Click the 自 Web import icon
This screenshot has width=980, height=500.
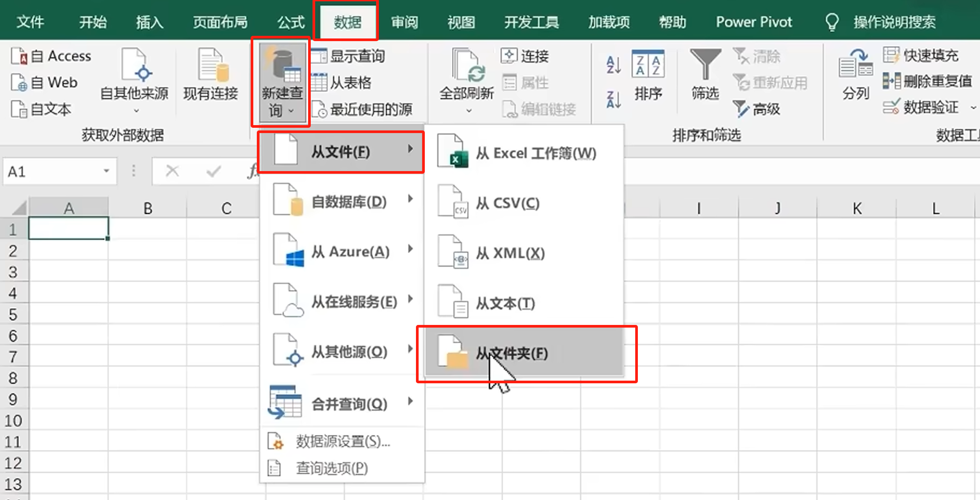[x=19, y=83]
